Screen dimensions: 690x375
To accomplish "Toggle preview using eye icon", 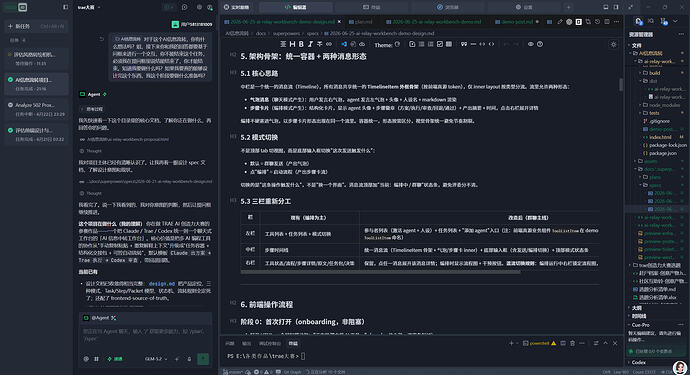I will click(x=531, y=44).
